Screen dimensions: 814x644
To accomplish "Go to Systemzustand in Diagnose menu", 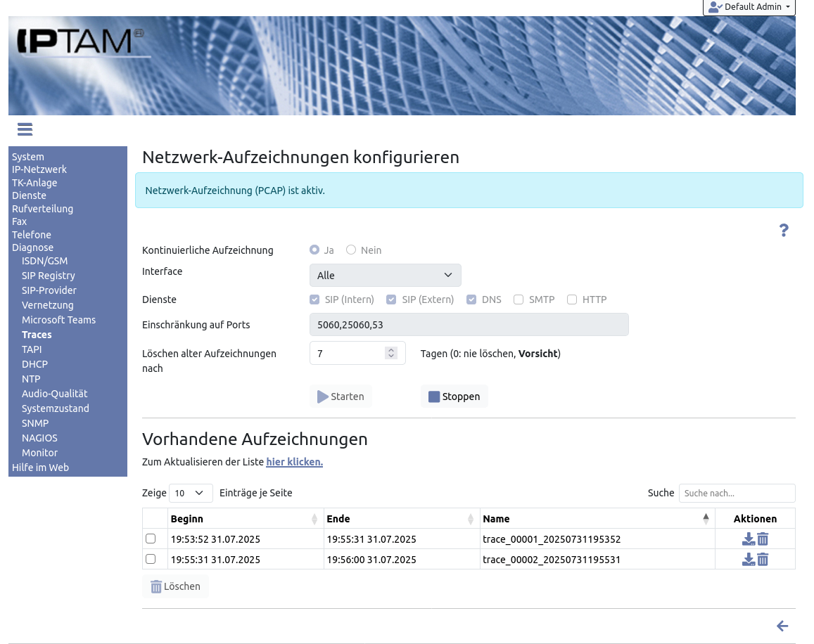I will click(x=55, y=408).
